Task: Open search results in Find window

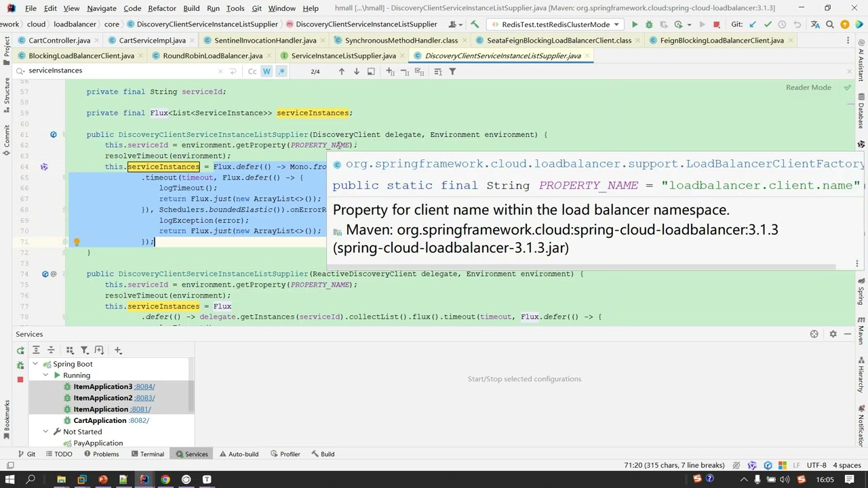Action: click(371, 71)
